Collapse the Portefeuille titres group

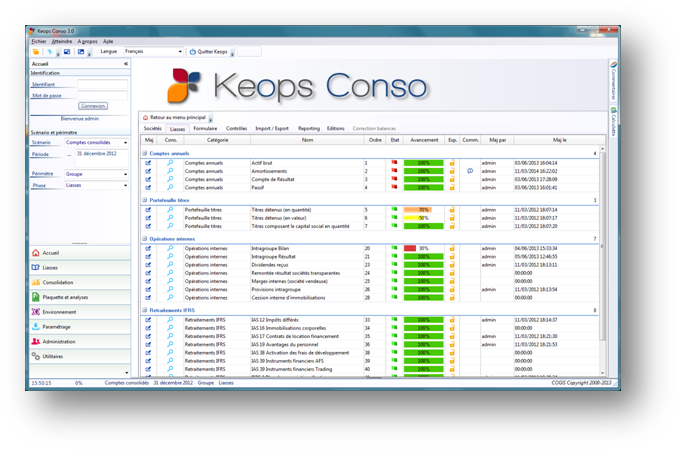tap(145, 200)
